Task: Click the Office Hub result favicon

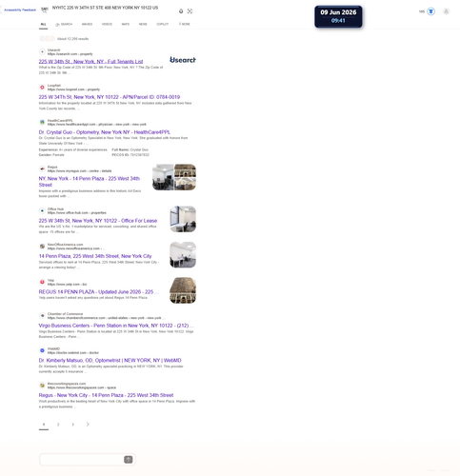Action: point(42,210)
